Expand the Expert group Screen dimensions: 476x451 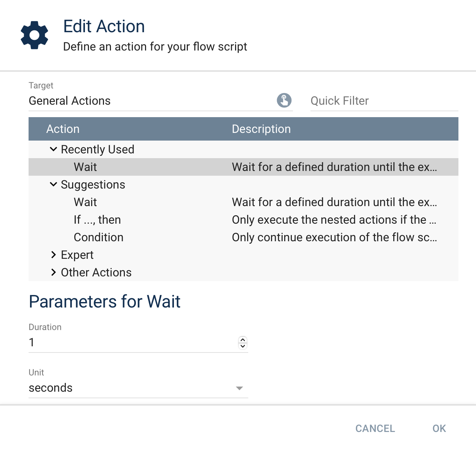pyautogui.click(x=53, y=255)
